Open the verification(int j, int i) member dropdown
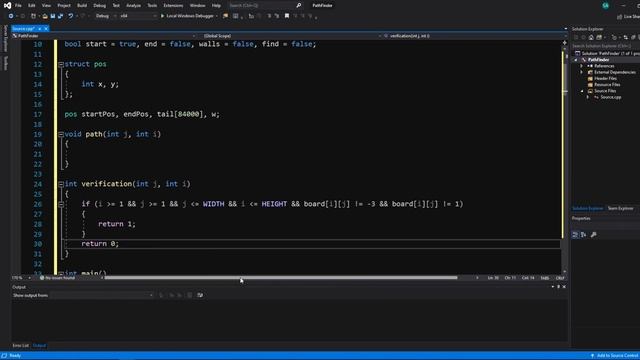Viewport: 640px width, 360px height. (x=473, y=36)
